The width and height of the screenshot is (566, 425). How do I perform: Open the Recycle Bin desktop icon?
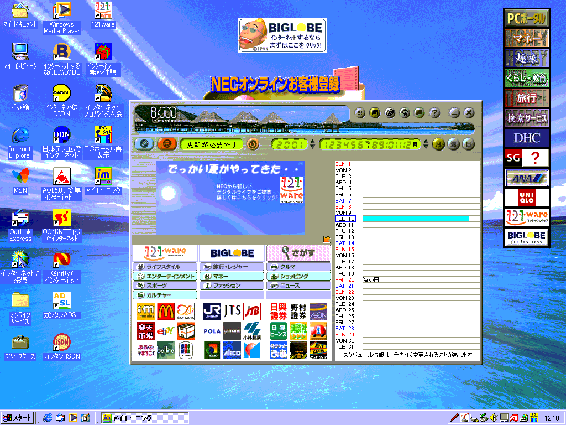click(21, 97)
